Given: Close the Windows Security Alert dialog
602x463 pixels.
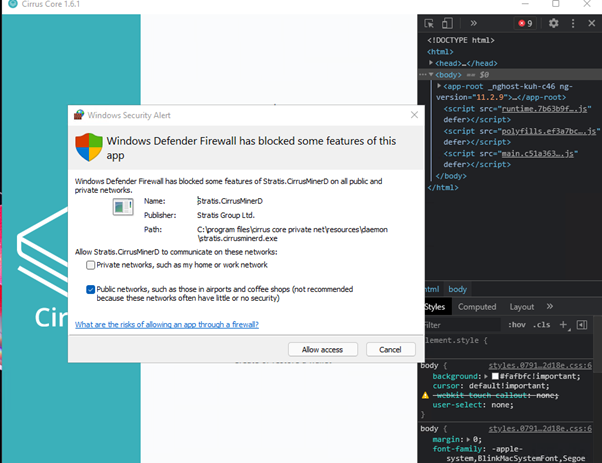Looking at the screenshot, I should (414, 115).
